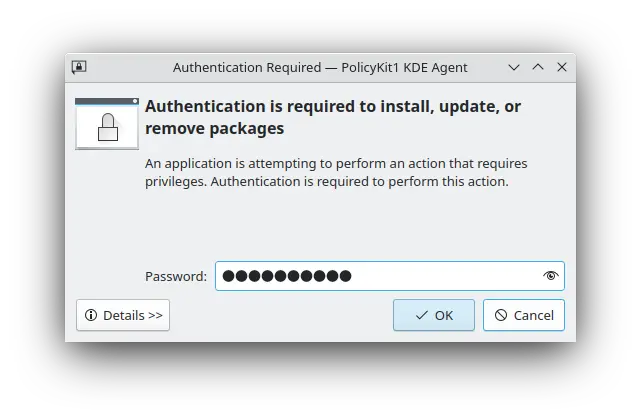Click the >> chevrons on Details button

point(155,316)
